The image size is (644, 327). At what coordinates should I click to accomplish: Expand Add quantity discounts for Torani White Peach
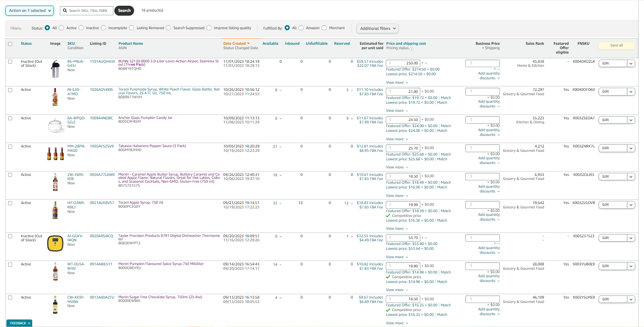click(x=489, y=104)
